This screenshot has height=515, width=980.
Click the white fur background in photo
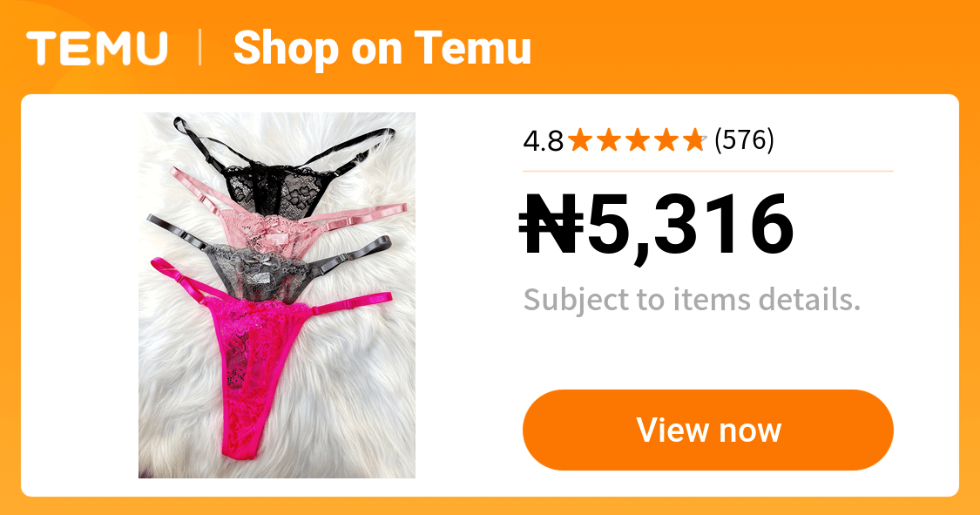pyautogui.click(x=350, y=400)
